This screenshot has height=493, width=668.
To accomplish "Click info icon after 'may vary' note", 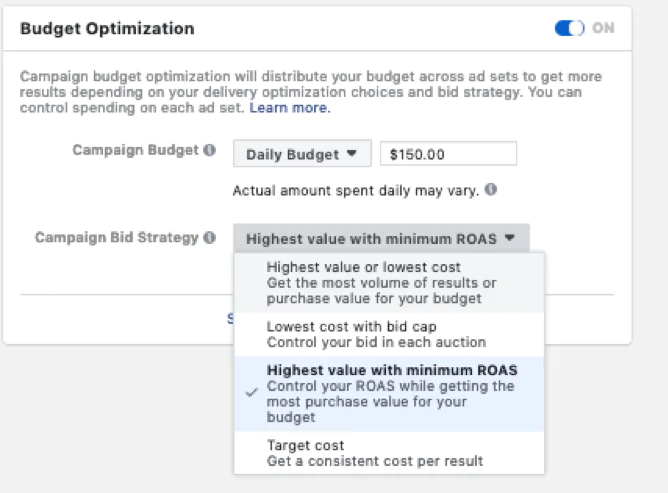I will tap(491, 188).
